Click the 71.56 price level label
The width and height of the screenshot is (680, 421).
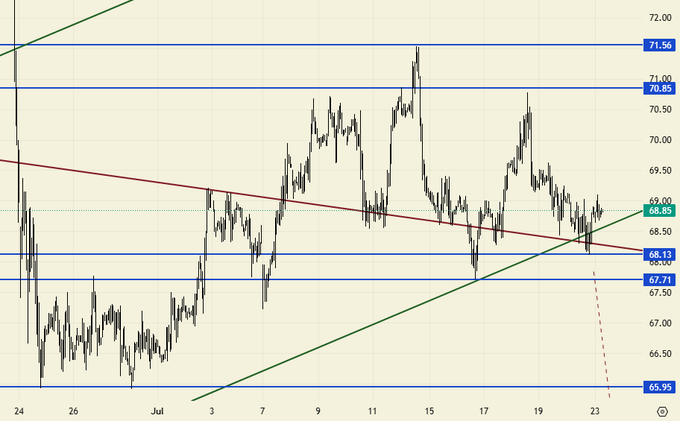click(659, 46)
